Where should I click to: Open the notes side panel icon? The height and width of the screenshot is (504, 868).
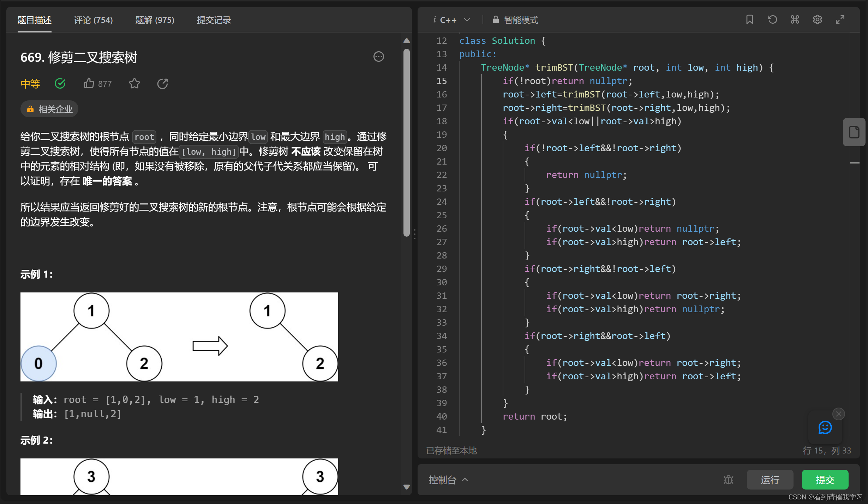tap(854, 132)
